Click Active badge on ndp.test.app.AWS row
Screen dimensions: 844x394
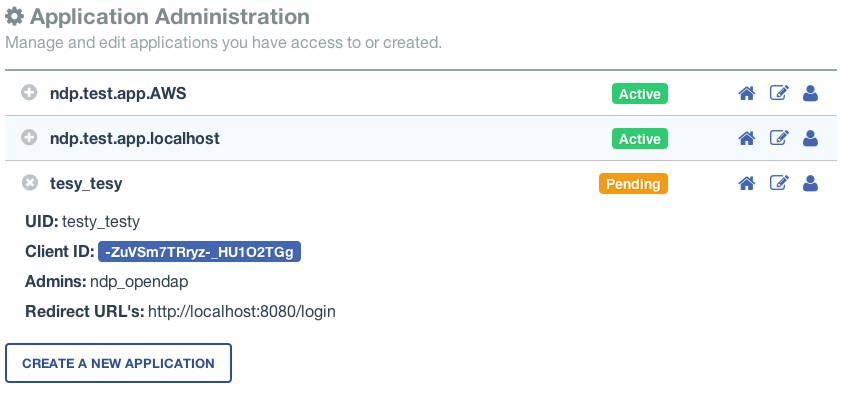[639, 94]
